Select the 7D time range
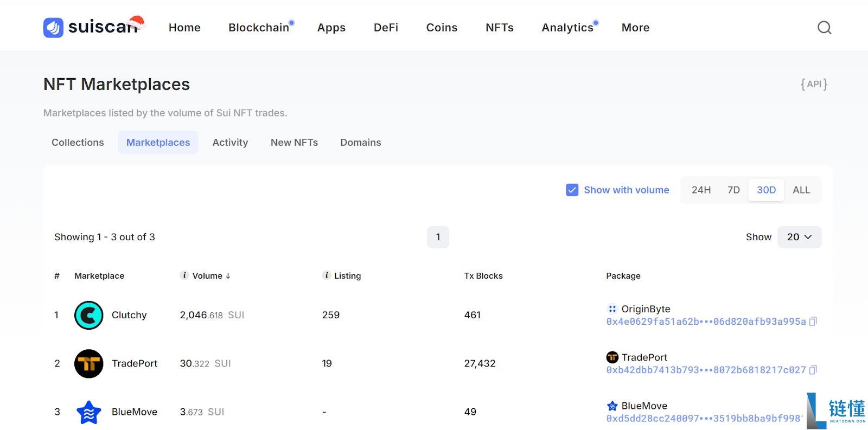Viewport: 868px width, 430px height. (733, 190)
